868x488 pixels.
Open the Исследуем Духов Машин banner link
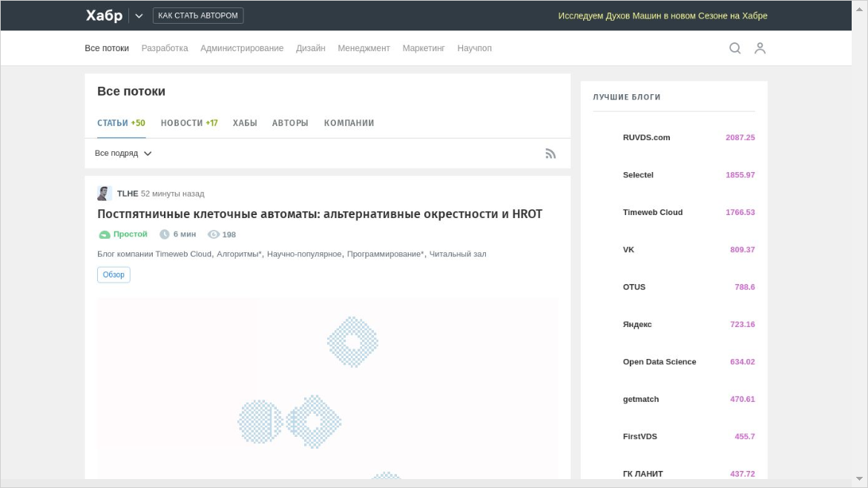[x=662, y=16]
